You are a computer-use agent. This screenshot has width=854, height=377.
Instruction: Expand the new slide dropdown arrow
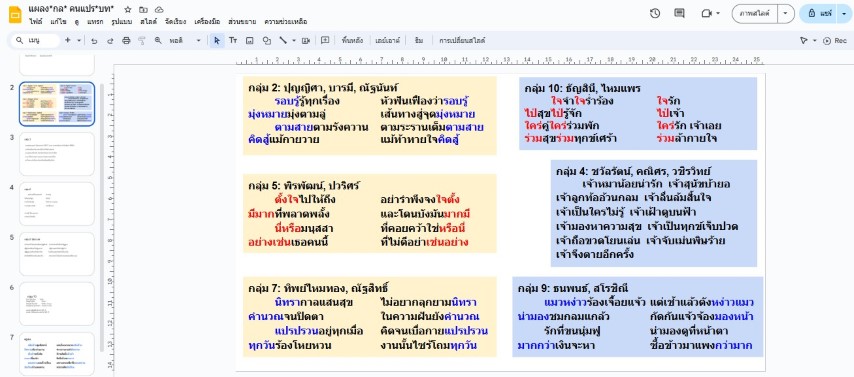coord(79,40)
